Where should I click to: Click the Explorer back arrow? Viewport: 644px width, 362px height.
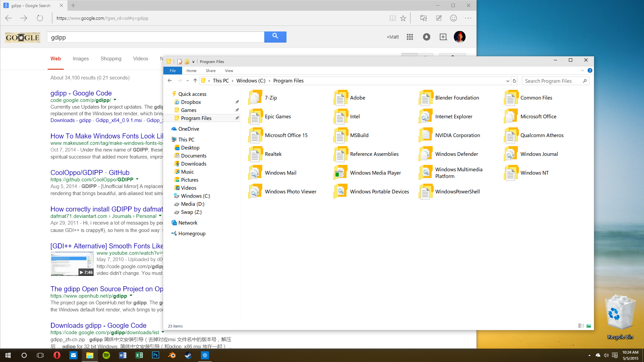(x=170, y=80)
